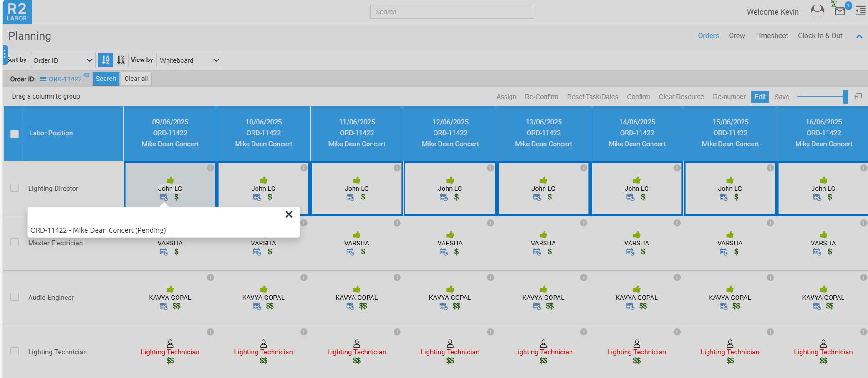Close the ORD-11422 pending popup
Viewport: 868px width, 378px height.
[288, 214]
